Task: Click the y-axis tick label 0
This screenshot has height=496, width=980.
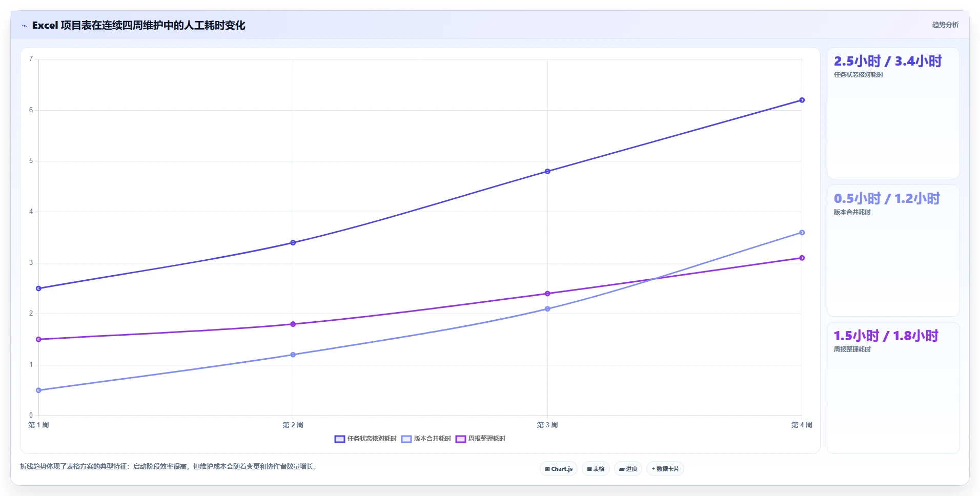Action: pyautogui.click(x=31, y=416)
